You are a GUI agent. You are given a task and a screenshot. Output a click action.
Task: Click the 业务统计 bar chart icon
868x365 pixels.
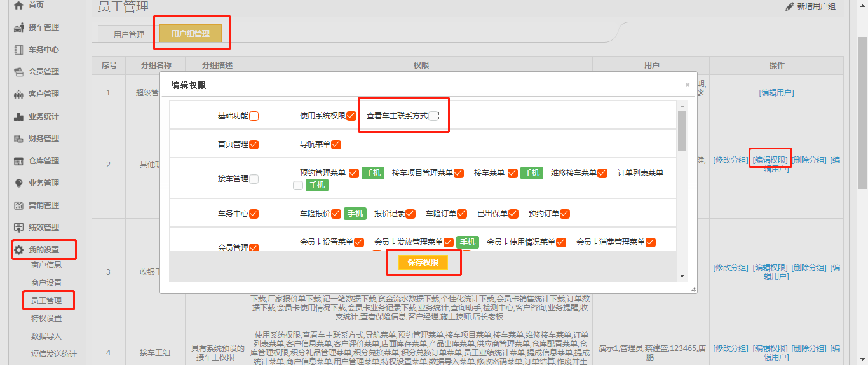pos(19,116)
